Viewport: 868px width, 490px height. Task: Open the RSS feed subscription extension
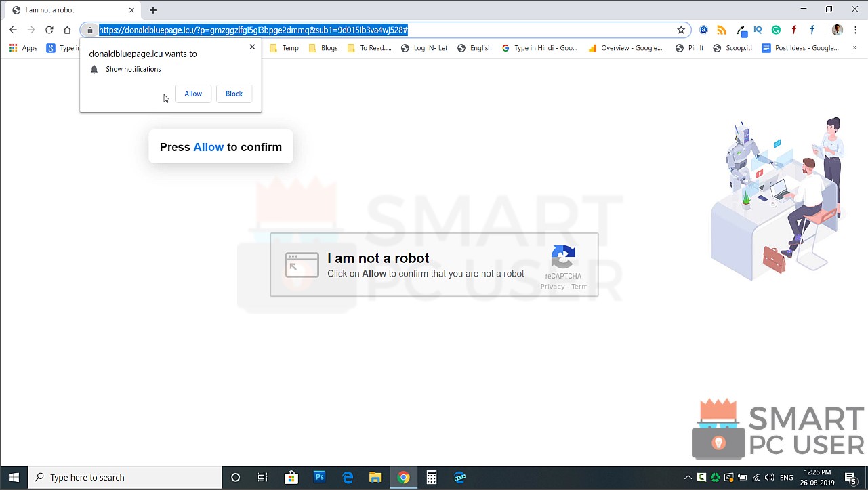tap(721, 30)
